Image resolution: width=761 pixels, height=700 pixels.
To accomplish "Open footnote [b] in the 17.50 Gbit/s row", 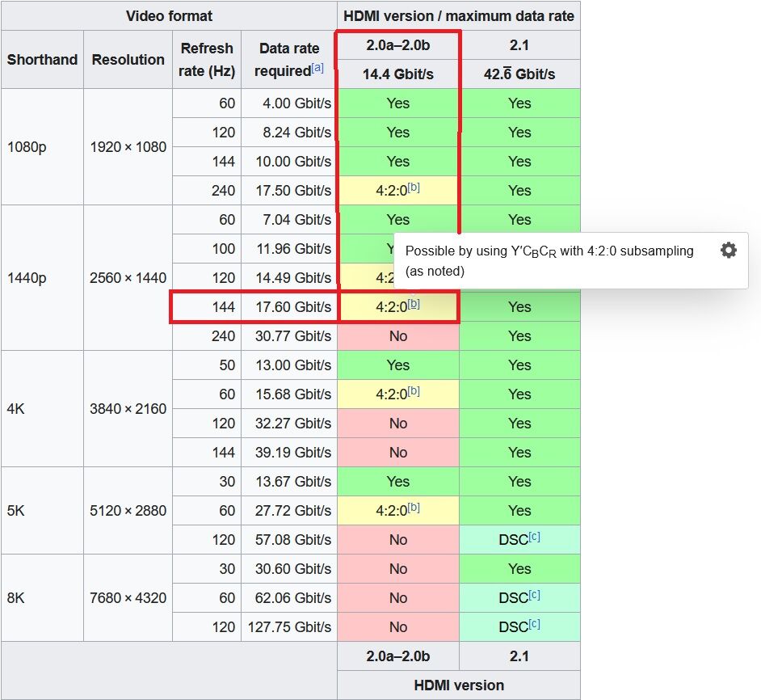I will pos(414,187).
